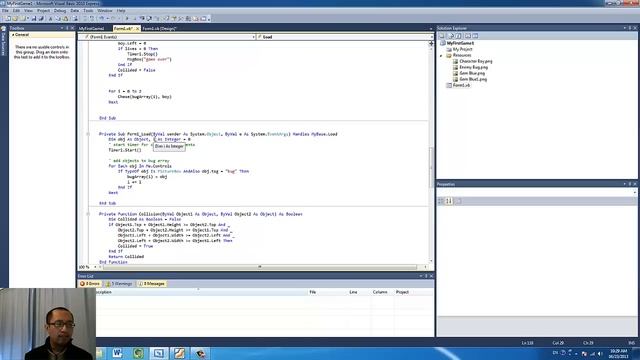Click the Start Debugging toolbar icon
Screen dimensions: 640x360
(127, 18)
